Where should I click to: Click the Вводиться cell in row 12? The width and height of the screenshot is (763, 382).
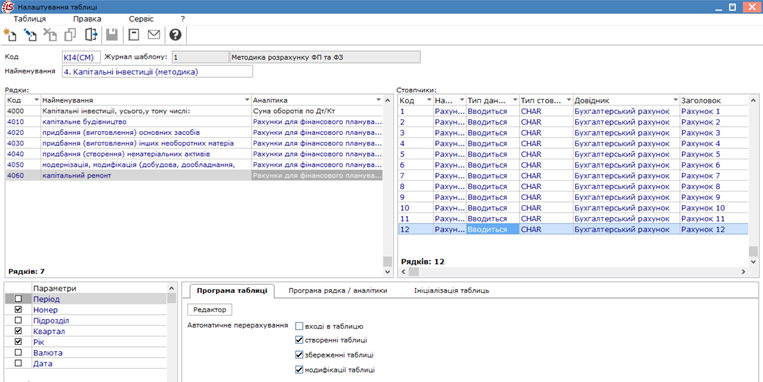point(493,229)
